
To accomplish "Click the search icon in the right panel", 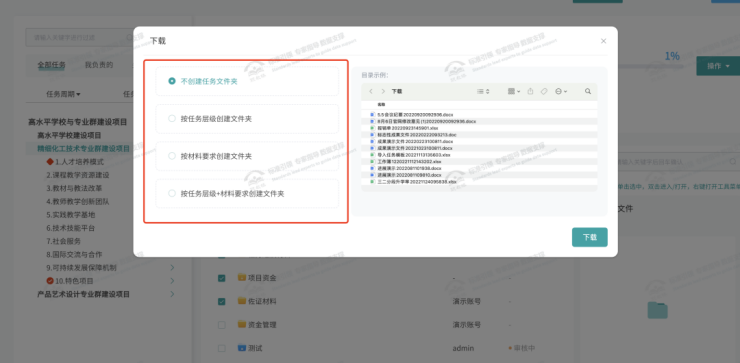I will [x=733, y=162].
